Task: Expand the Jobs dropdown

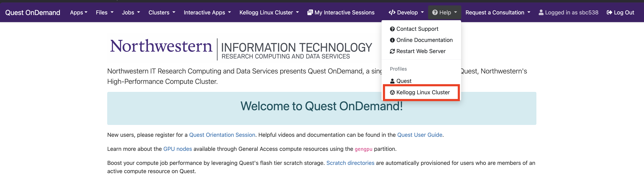Action: pyautogui.click(x=131, y=13)
